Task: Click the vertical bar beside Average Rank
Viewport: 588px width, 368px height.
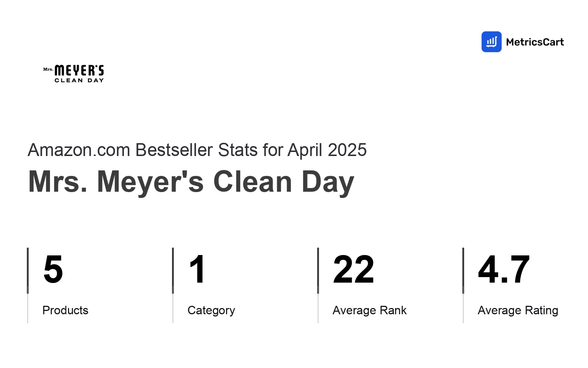Action: (318, 285)
